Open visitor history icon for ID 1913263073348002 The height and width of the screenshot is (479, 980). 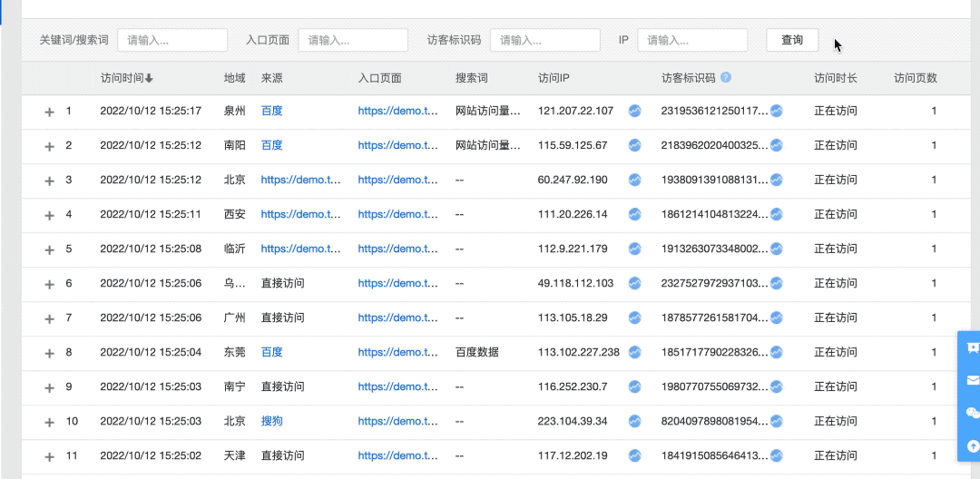[776, 249]
